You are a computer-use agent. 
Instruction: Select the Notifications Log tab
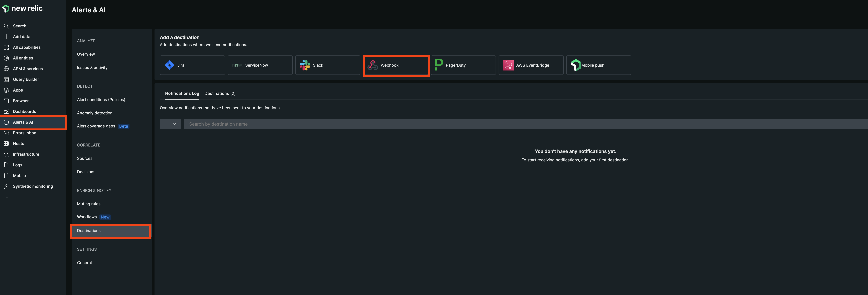(182, 93)
